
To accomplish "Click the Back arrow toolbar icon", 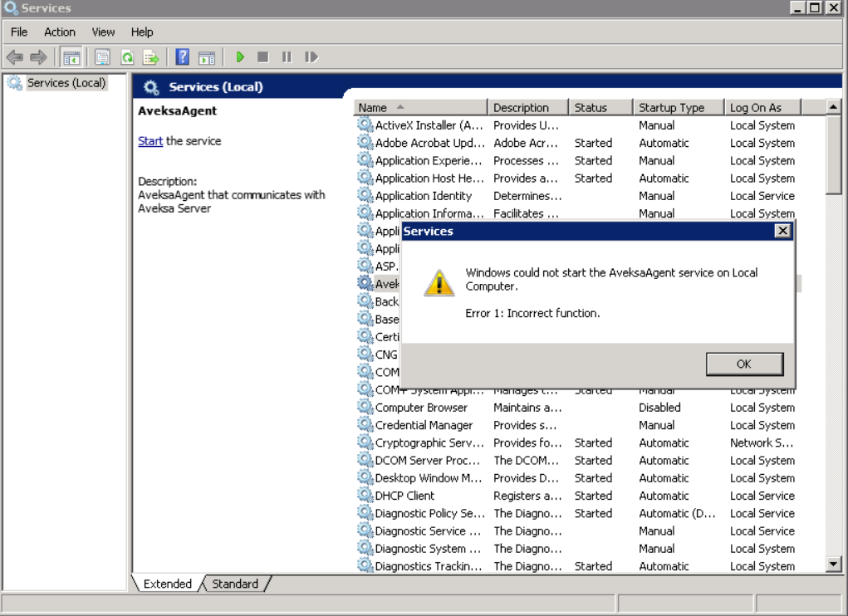I will (x=15, y=57).
